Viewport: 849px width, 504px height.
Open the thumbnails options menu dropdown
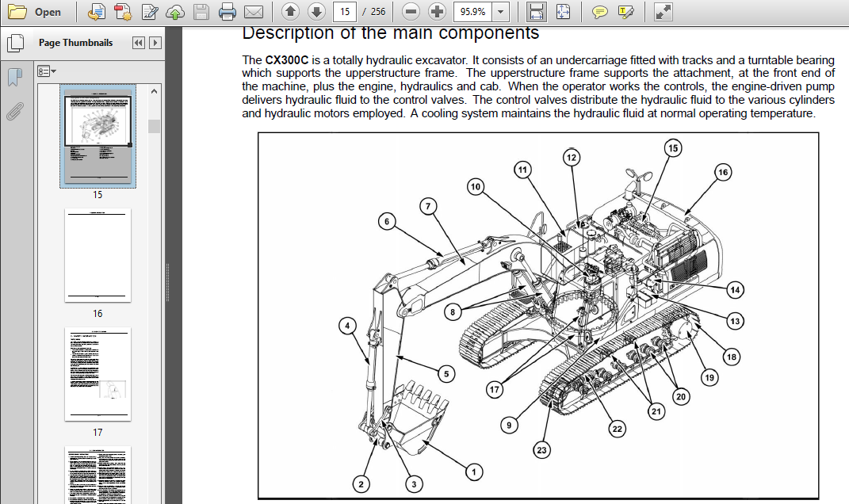(47, 71)
